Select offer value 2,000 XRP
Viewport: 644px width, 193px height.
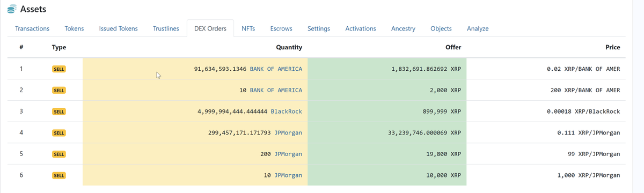pyautogui.click(x=445, y=91)
